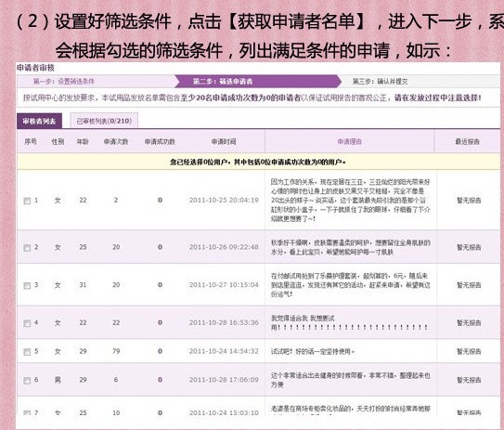The width and height of the screenshot is (504, 430).
Task: Click the reason text 试试吧!好的话一定坚持使用
Action: coord(313,351)
